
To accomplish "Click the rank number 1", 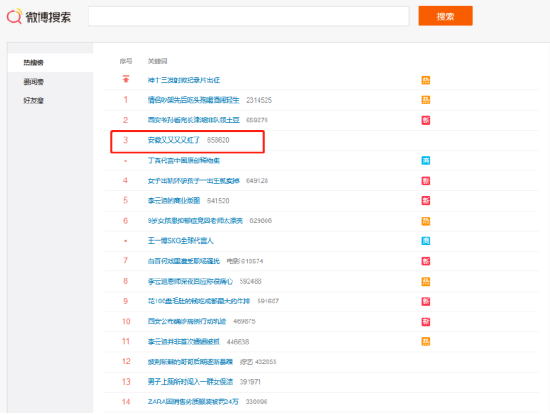I will 125,100.
